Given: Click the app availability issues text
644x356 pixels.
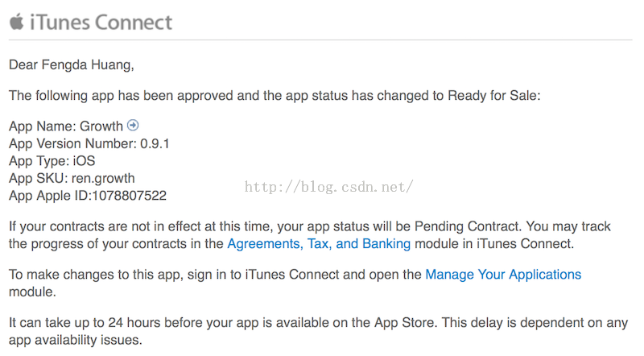Looking at the screenshot, I should 76,340.
